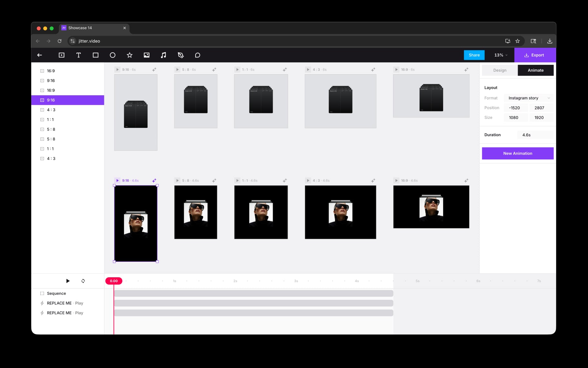
Task: Click the Duration 4.6s input field
Action: pos(535,135)
